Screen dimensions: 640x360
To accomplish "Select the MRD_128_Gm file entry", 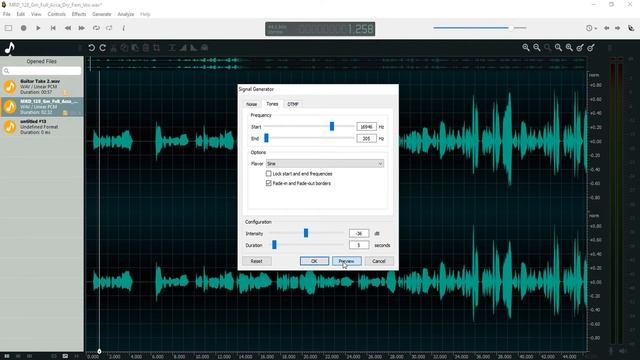I will click(42, 107).
